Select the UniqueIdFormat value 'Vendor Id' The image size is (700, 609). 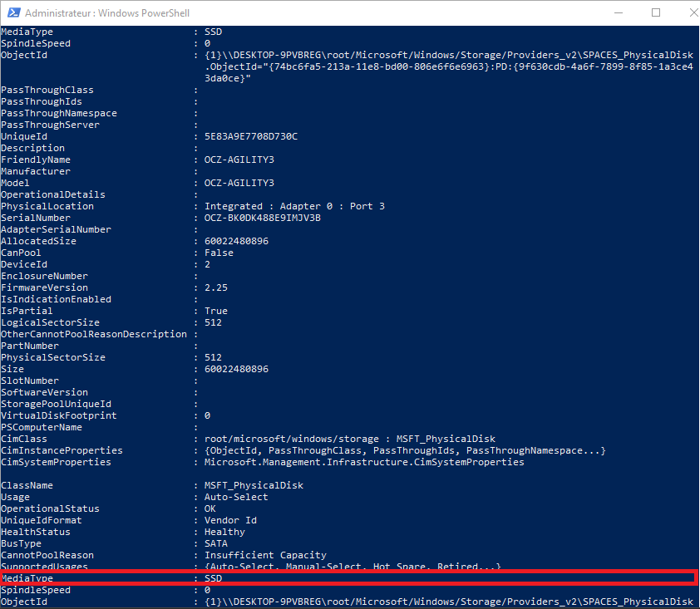[230, 520]
